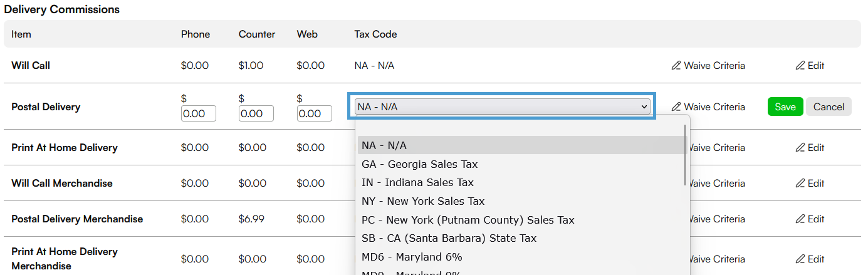
Task: Collapse the Postal Delivery Tax Code dropdown
Action: [502, 106]
